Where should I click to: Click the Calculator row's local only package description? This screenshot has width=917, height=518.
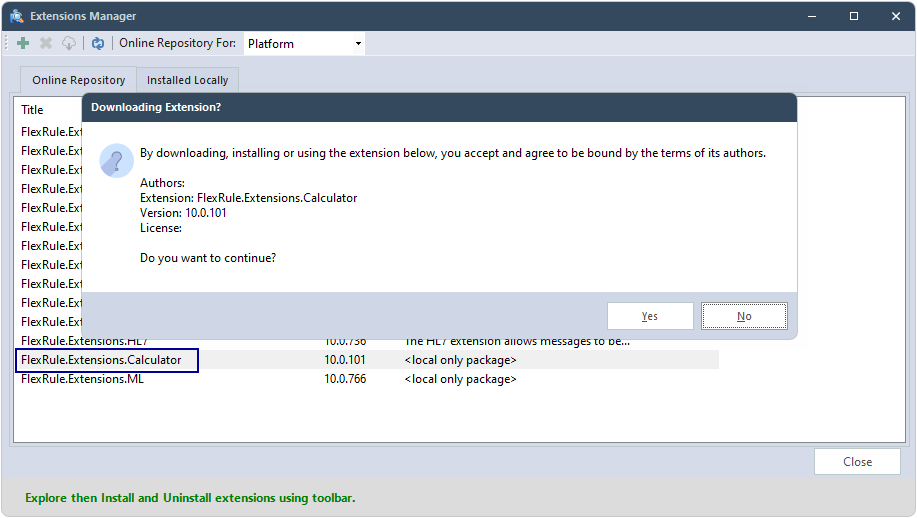(460, 360)
